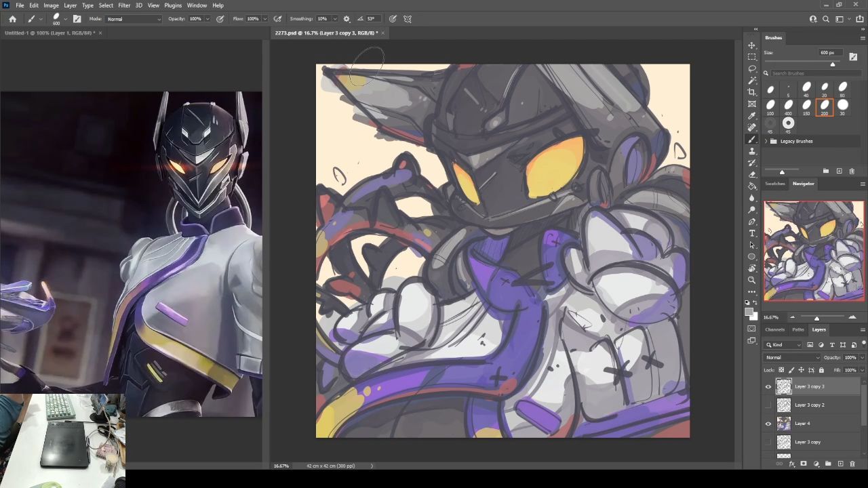Select the Spot Healing Brush tool
This screenshot has height=488, width=868.
coord(752,127)
